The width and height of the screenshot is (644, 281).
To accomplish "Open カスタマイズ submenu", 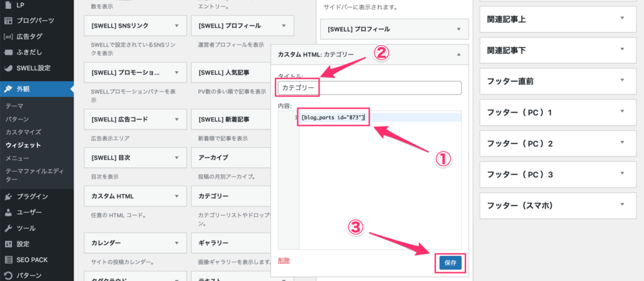I will click(x=23, y=132).
